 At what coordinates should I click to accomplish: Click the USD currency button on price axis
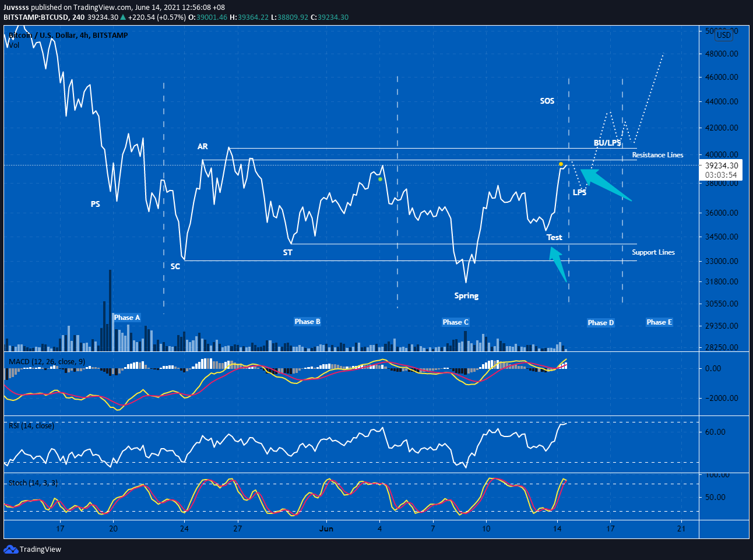pos(723,35)
